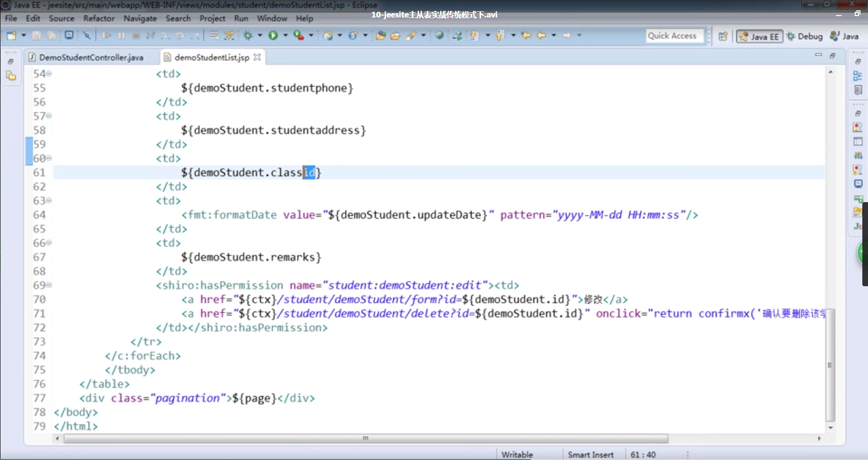Open the Outline view icon in right trim
This screenshot has width=868, height=460.
pyautogui.click(x=858, y=76)
